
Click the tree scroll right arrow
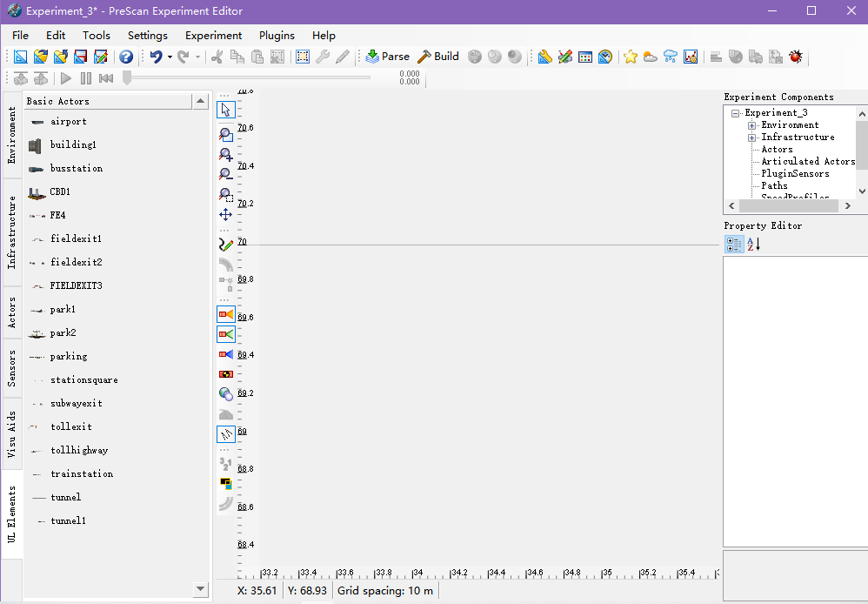[x=847, y=205]
